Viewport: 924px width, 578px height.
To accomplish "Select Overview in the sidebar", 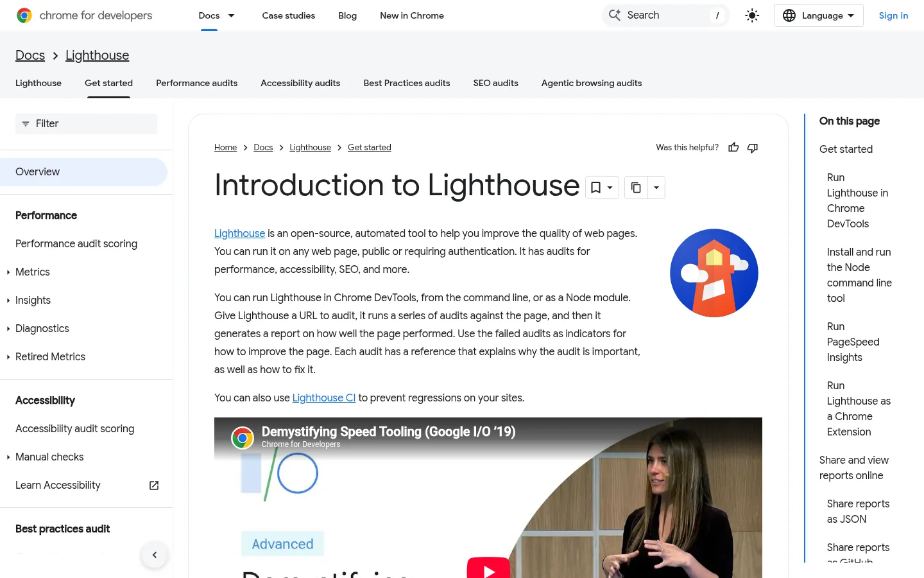I will coord(83,172).
